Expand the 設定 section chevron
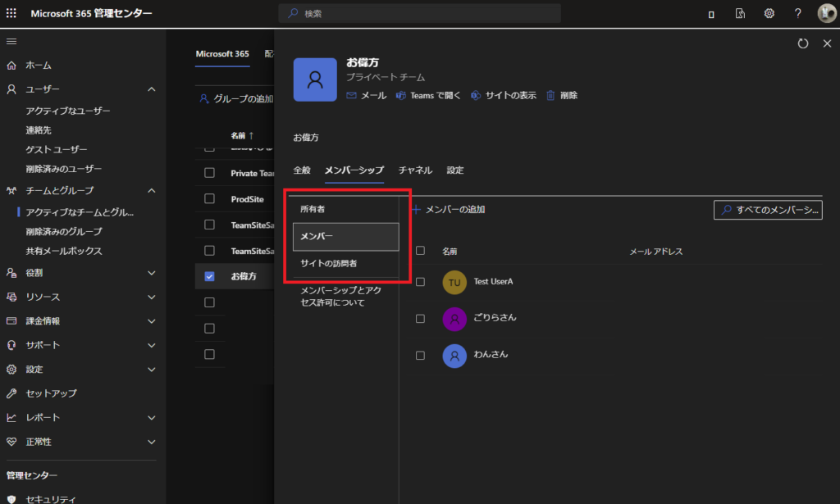 coord(152,369)
